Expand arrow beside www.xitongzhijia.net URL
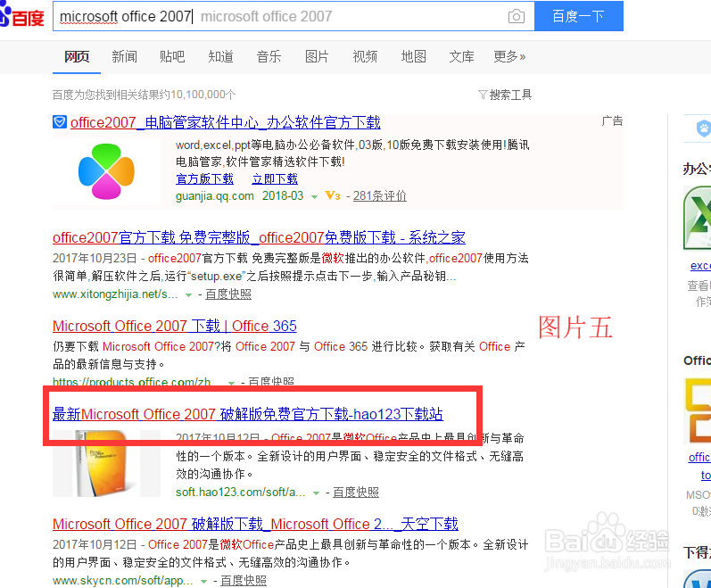 click(x=188, y=295)
